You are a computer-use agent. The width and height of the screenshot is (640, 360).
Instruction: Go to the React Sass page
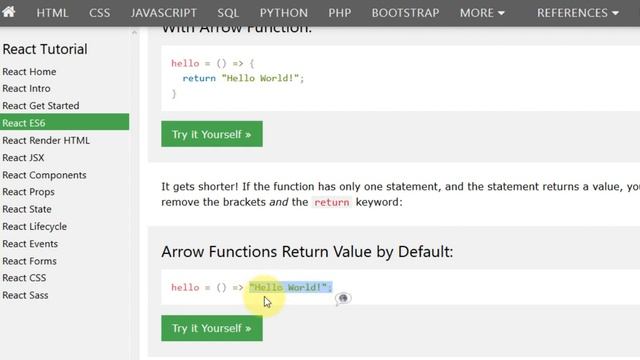point(25,295)
